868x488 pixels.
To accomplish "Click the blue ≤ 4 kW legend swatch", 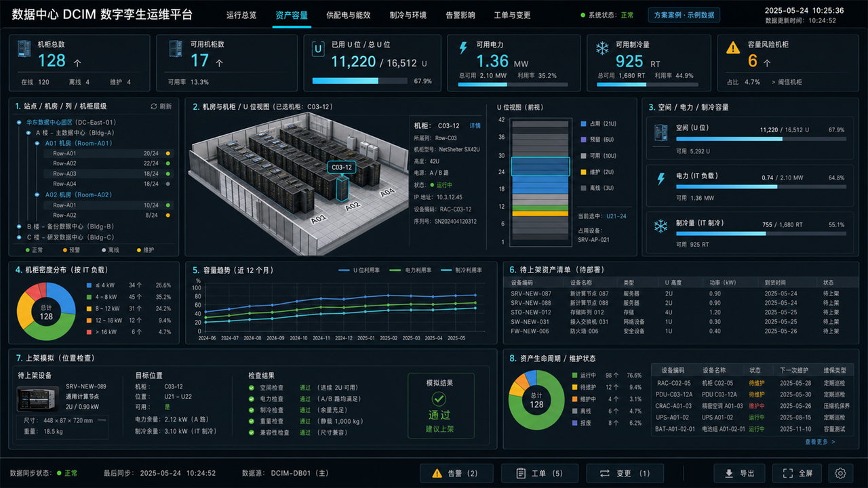I will pos(89,285).
